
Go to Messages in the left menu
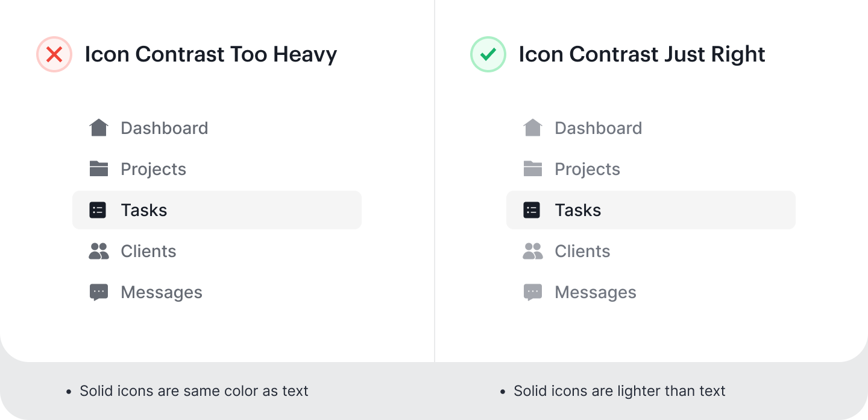pyautogui.click(x=162, y=292)
